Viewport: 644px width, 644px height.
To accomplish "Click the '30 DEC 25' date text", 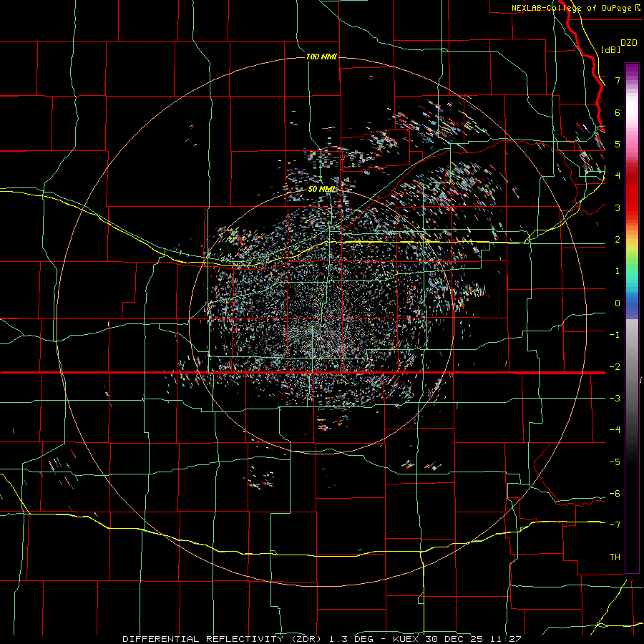I will click(453, 639).
